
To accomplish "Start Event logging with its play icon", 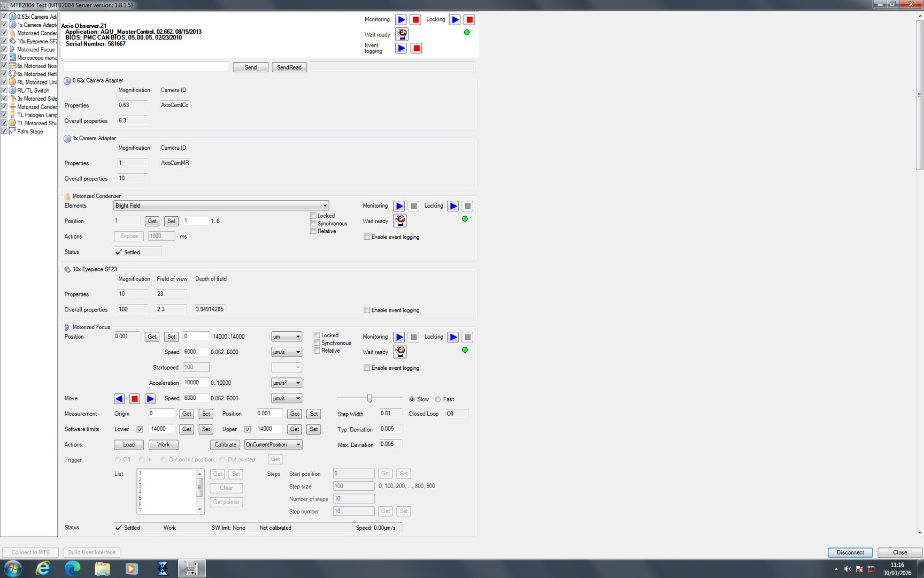I will [401, 48].
